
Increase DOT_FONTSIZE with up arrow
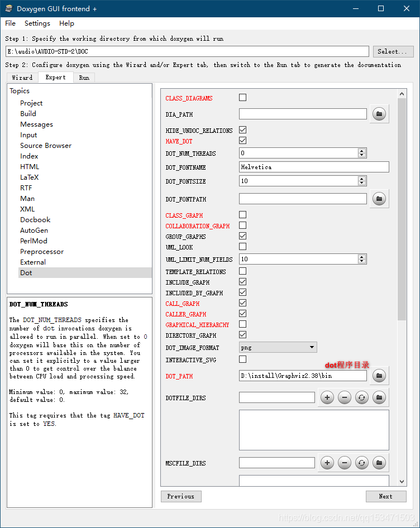point(362,179)
